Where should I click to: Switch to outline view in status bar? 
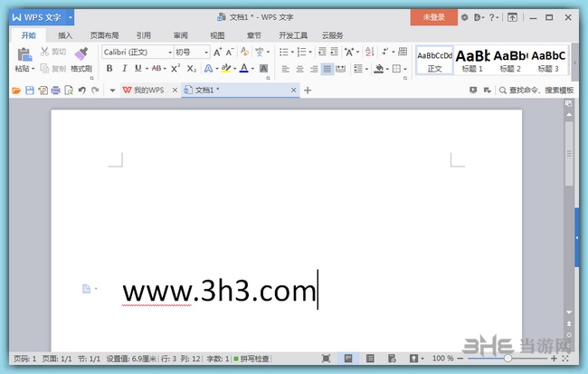(x=370, y=359)
